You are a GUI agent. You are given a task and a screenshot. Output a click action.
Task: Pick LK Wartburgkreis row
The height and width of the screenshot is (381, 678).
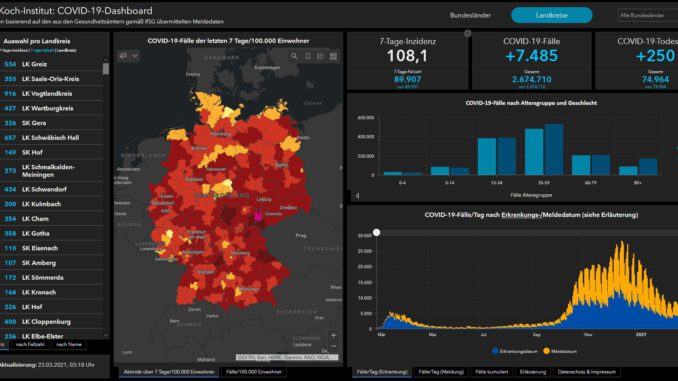(51, 108)
